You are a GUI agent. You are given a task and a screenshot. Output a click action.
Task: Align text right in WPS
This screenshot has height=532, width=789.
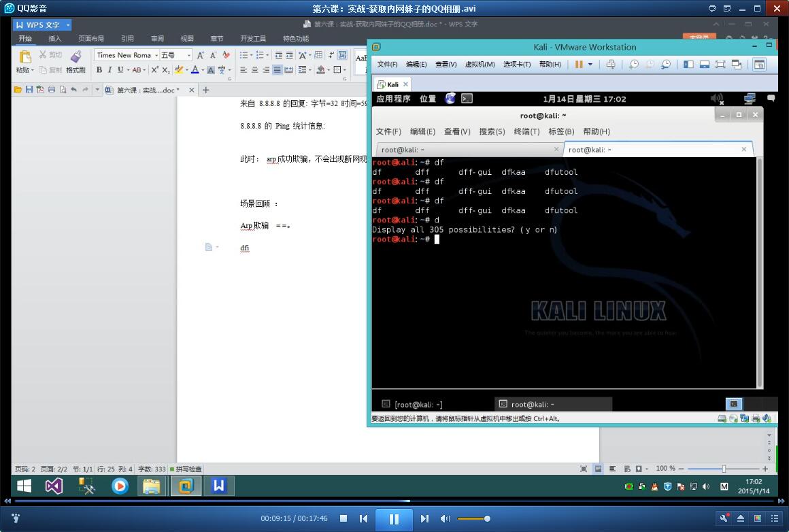(x=266, y=70)
